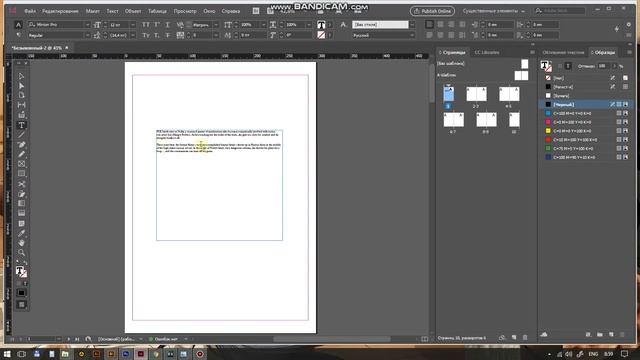Select the Type tool in the toolbox
Image resolution: width=640 pixels, height=360 pixels.
tap(21, 125)
